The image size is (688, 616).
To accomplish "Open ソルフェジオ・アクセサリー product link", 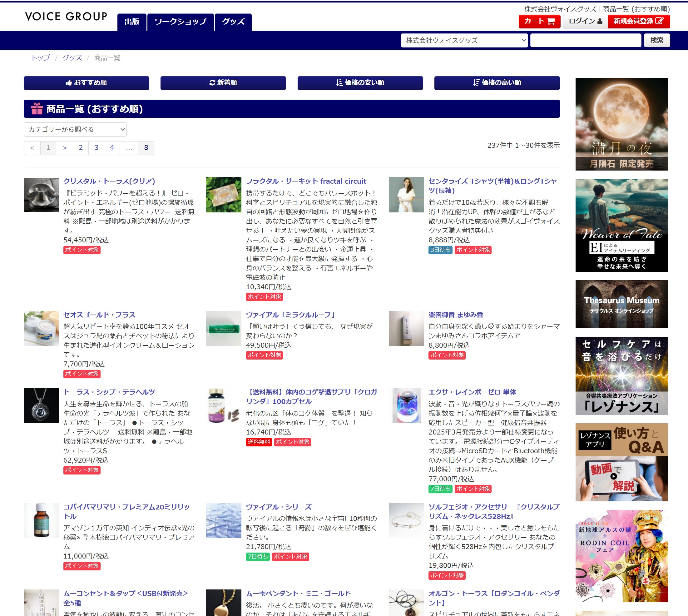I will pyautogui.click(x=494, y=511).
